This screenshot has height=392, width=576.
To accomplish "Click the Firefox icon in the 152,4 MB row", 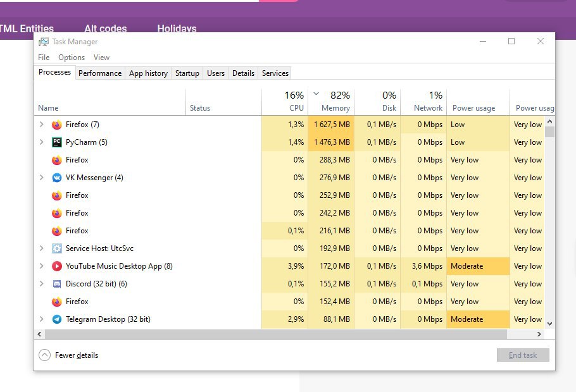I will (x=56, y=302).
